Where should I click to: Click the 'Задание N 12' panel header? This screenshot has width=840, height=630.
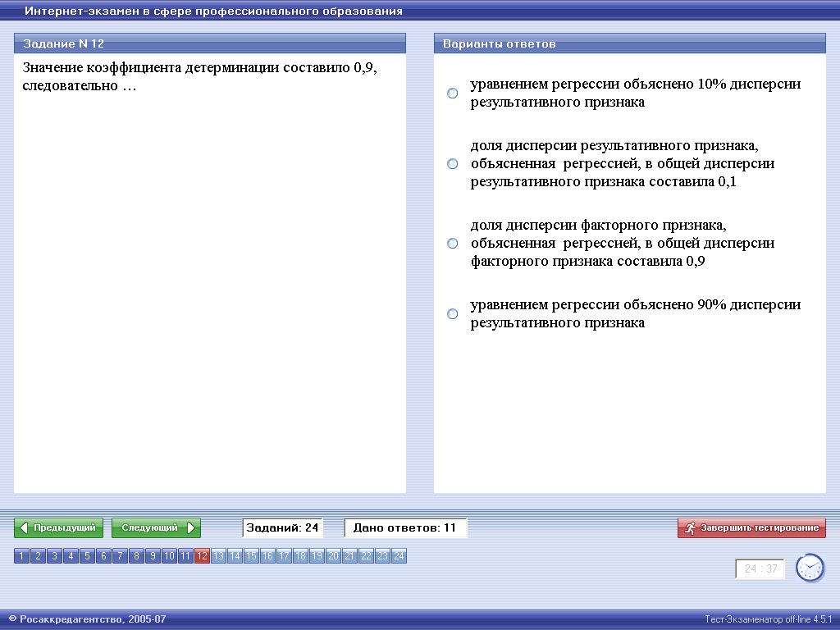coord(210,43)
